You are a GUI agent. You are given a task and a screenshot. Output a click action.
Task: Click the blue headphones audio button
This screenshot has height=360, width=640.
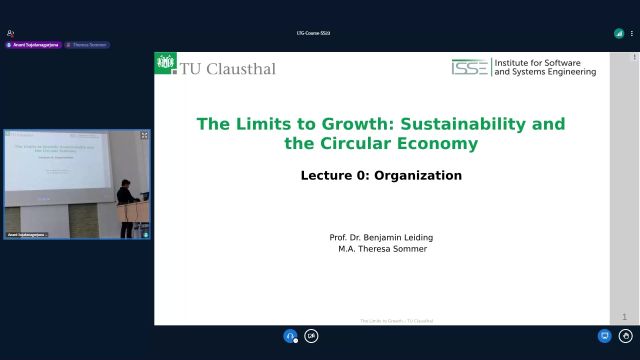pyautogui.click(x=290, y=336)
